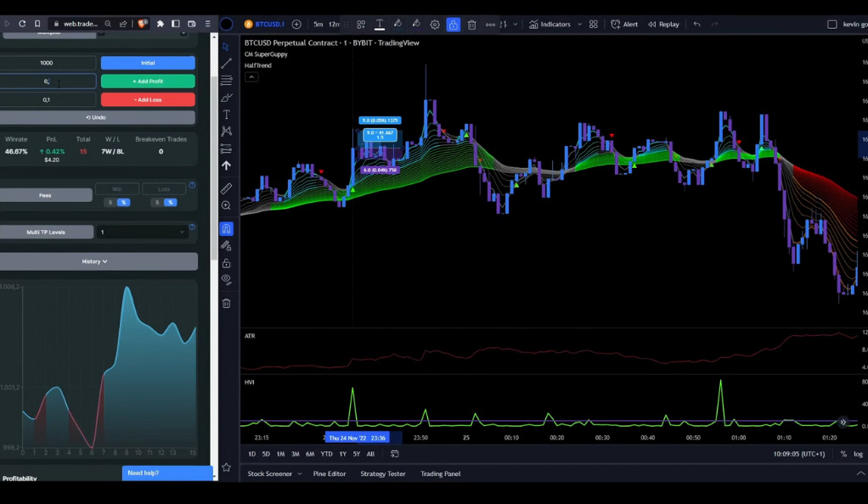The height and width of the screenshot is (504, 868).
Task: Click the blue Initial button
Action: pos(148,63)
